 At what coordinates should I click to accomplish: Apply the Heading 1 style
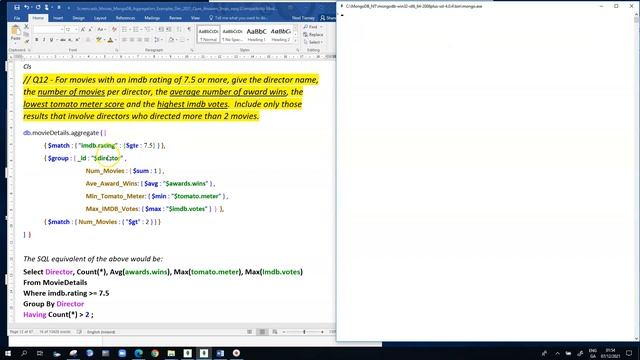[256, 34]
